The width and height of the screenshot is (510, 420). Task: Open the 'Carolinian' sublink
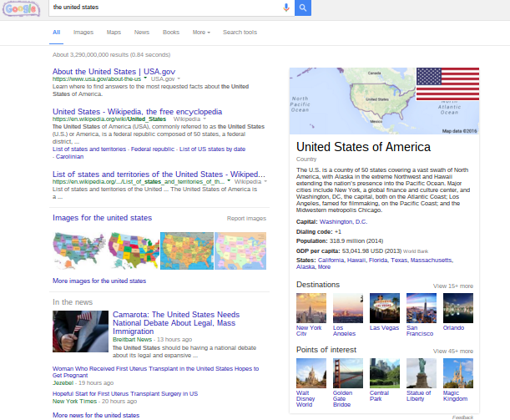69,156
